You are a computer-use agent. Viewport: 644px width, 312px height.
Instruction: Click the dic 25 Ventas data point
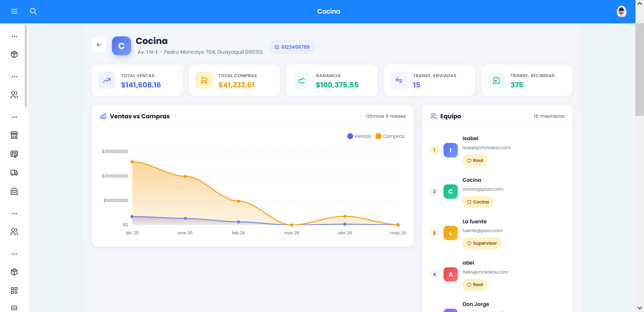point(132,217)
